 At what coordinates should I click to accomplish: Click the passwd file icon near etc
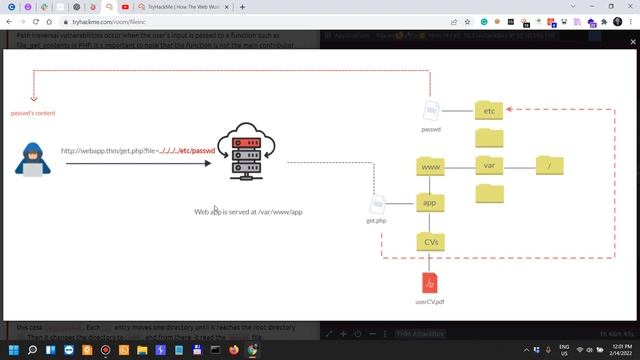431,111
